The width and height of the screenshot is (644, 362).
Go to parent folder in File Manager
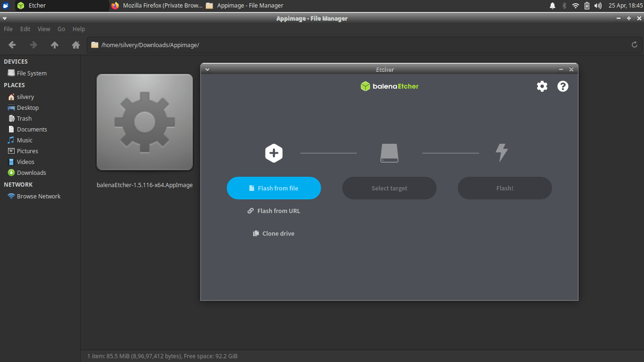point(55,45)
